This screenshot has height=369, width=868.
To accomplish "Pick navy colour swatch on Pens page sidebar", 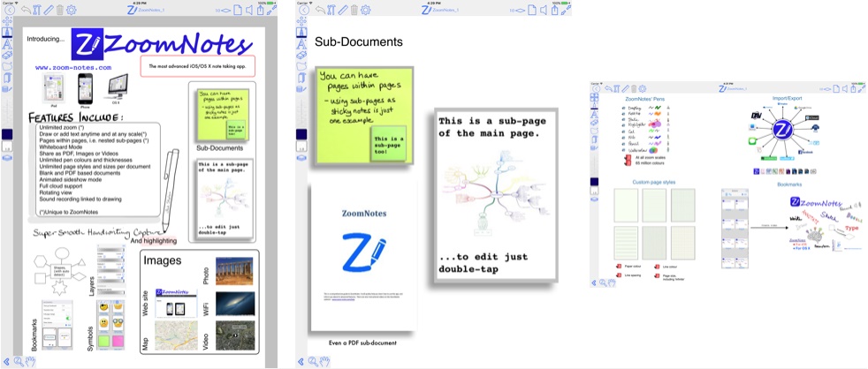I will [594, 182].
